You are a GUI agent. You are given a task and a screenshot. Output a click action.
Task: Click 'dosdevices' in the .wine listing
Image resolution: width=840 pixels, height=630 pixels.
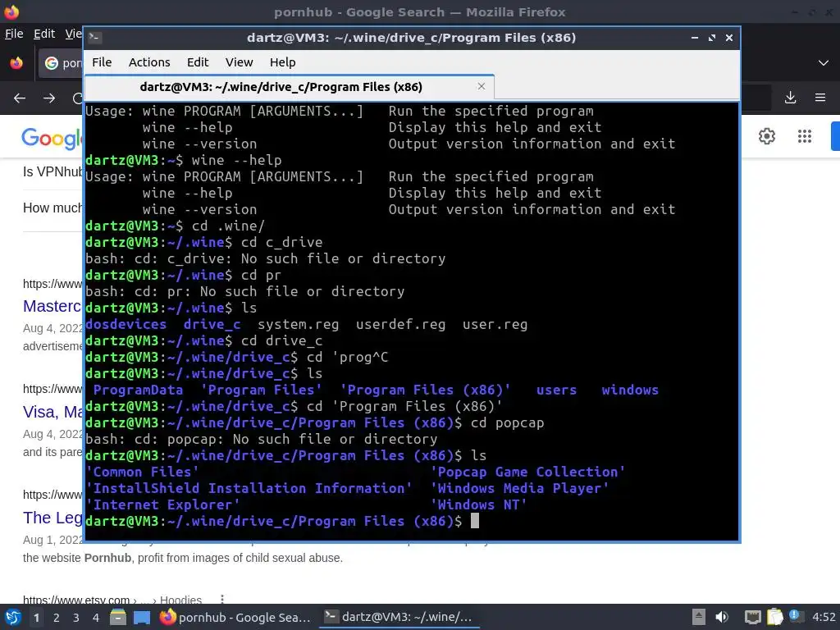point(126,324)
